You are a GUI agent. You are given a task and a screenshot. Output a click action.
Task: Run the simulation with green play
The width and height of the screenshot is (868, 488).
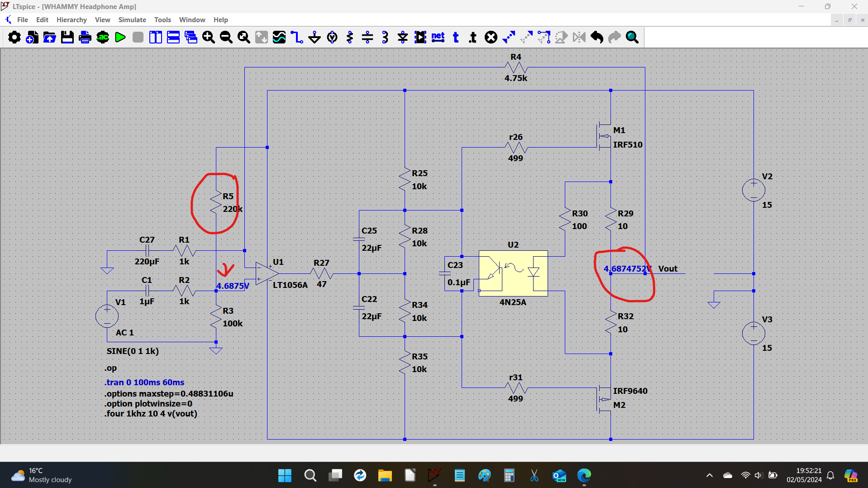click(120, 37)
